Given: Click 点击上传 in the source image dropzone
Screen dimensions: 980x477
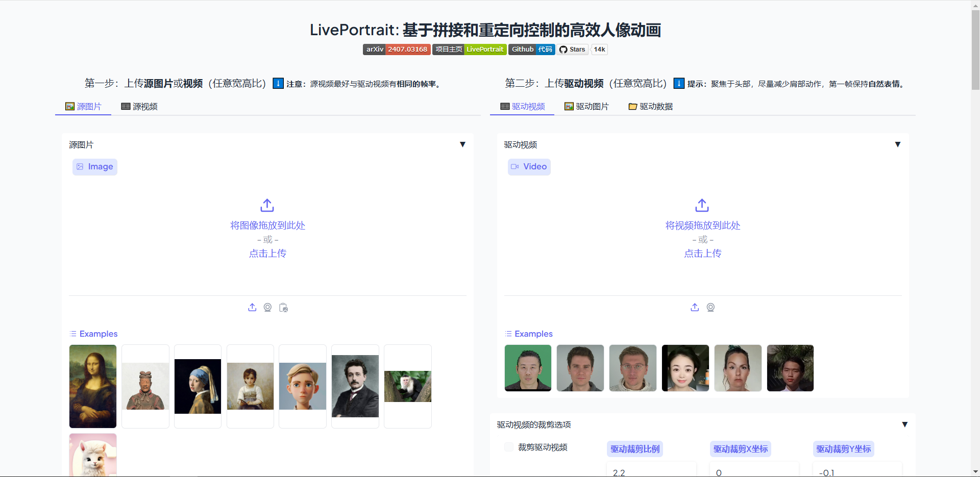Looking at the screenshot, I should click(x=267, y=253).
